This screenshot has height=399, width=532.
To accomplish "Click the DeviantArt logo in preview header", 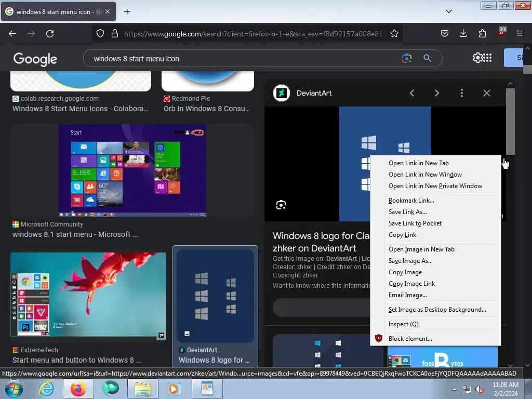I will (282, 93).
